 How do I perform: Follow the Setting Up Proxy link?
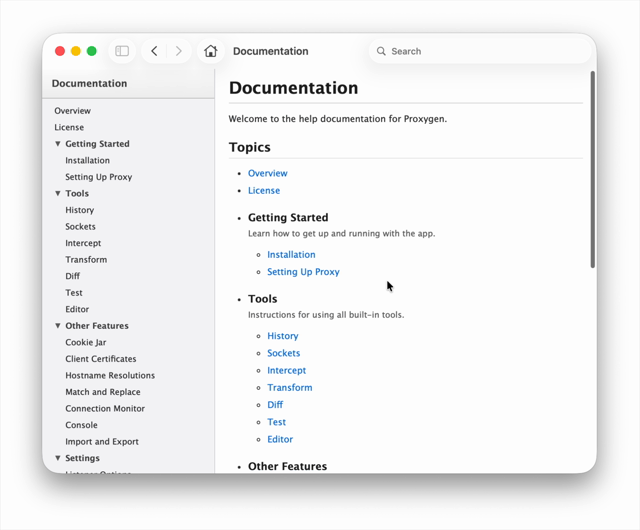point(303,272)
